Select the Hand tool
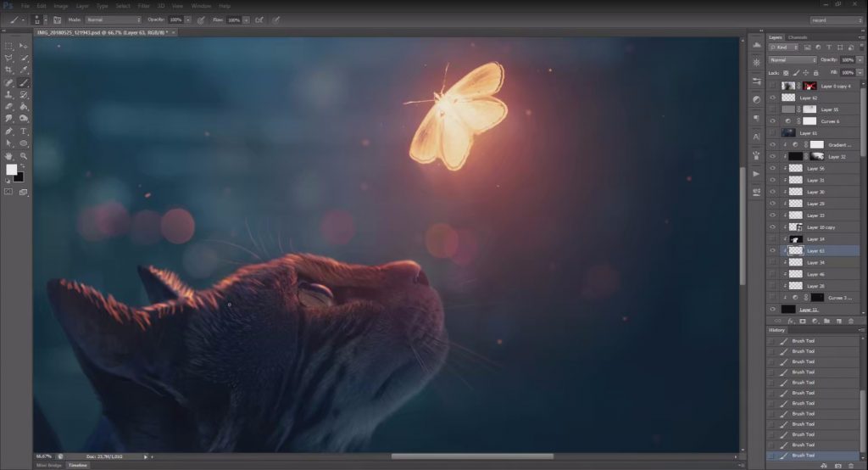This screenshot has width=868, height=470. pyautogui.click(x=8, y=156)
